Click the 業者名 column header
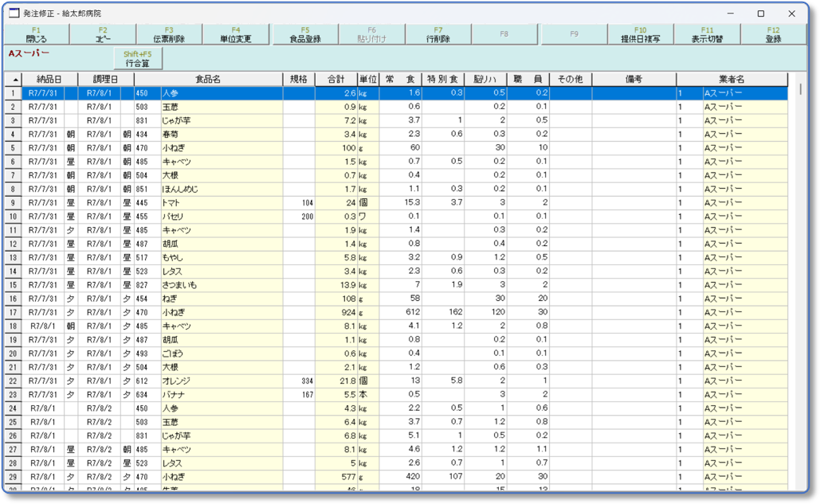Screen dimensions: 820x504 [731, 80]
